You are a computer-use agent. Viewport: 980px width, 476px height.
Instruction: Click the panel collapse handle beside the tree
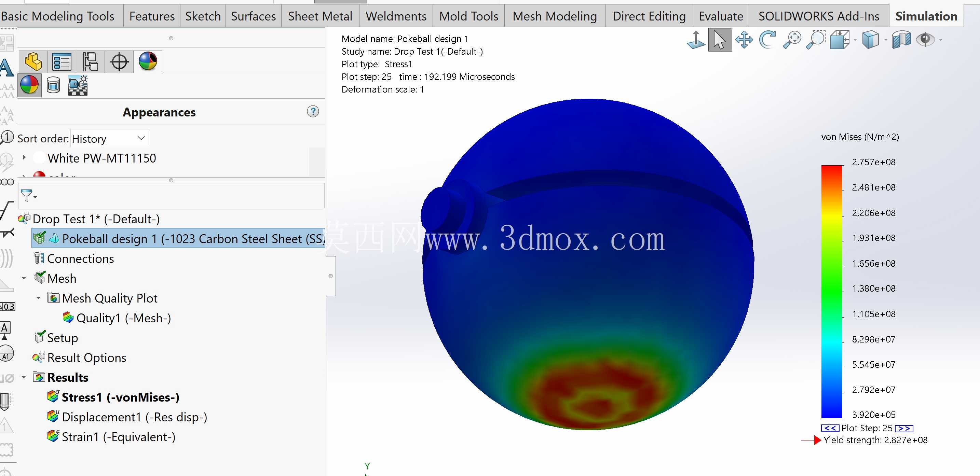tap(331, 276)
